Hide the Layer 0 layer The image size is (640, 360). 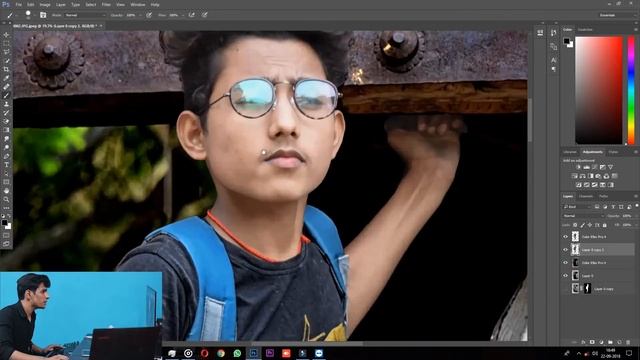point(566,276)
